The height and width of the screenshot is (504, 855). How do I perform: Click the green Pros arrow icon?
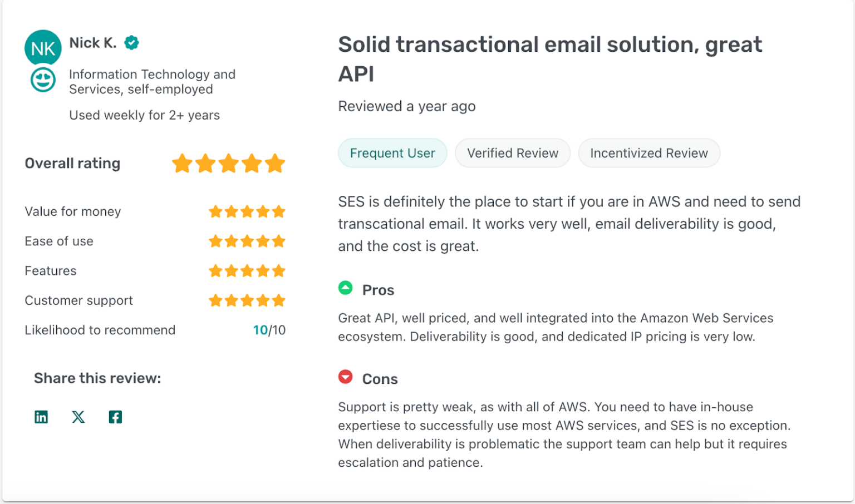coord(346,288)
